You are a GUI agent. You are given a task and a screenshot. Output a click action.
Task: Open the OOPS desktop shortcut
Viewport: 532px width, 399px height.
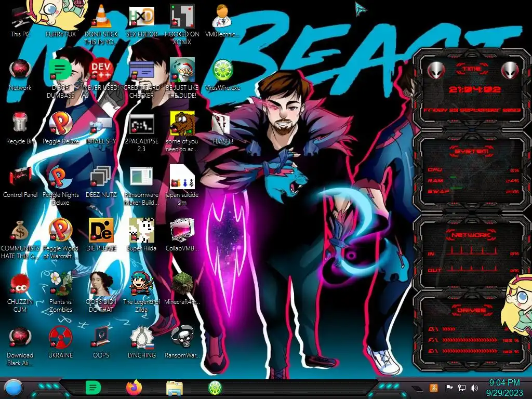(101, 343)
